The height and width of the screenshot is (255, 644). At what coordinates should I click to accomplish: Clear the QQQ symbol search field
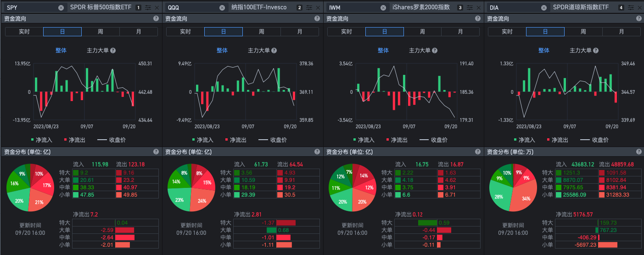pos(222,8)
